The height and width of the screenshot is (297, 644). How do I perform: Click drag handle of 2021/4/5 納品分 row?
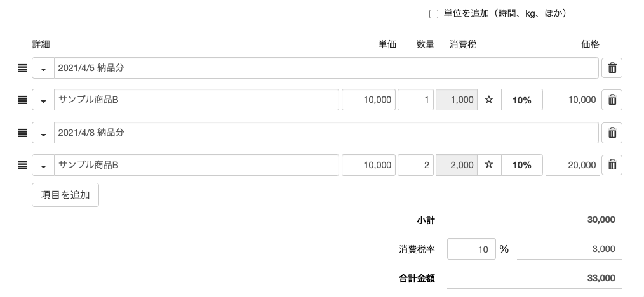click(22, 68)
